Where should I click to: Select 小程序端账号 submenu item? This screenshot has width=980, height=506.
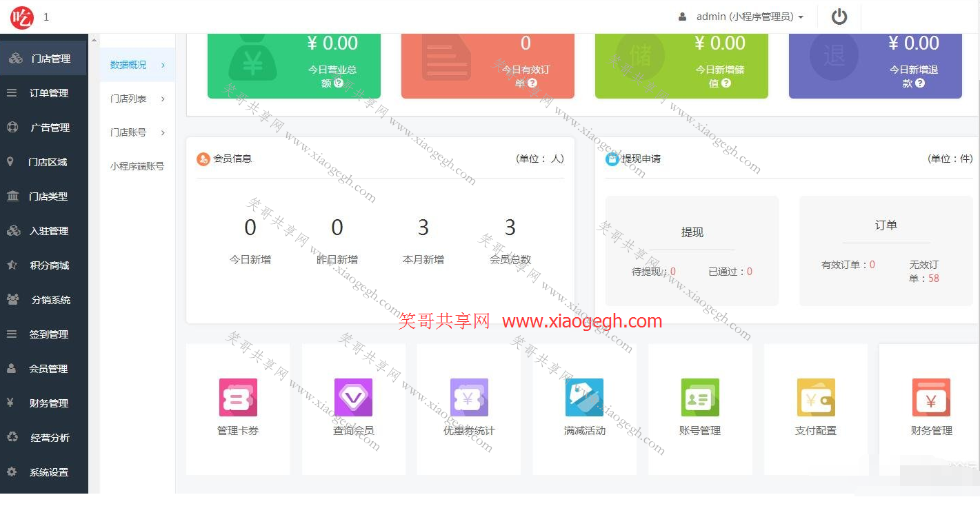click(137, 166)
